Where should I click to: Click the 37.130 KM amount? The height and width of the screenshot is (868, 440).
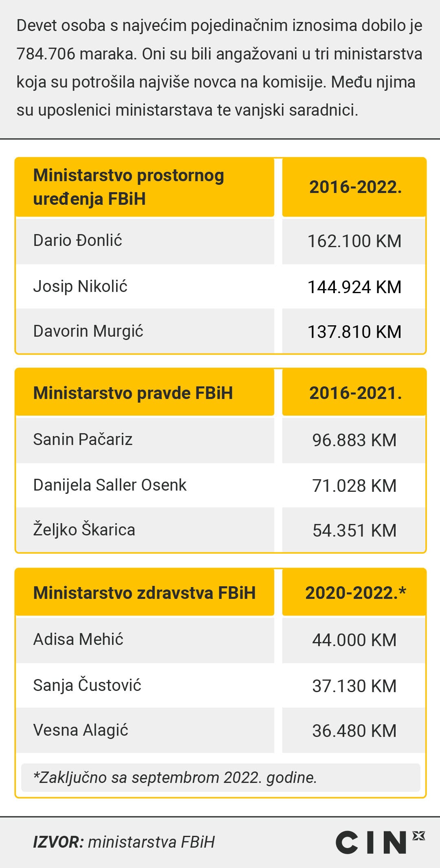tap(354, 686)
